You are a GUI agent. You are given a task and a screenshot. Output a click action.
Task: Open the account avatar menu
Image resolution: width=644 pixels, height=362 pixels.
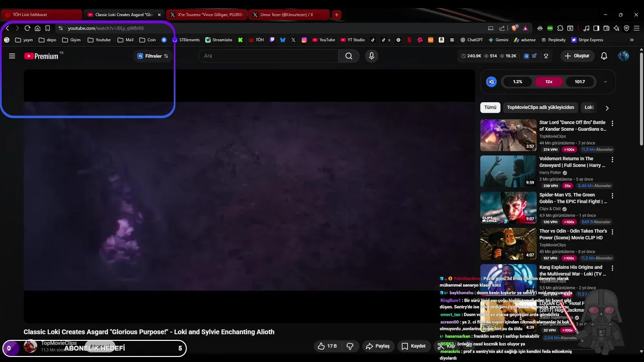[623, 56]
